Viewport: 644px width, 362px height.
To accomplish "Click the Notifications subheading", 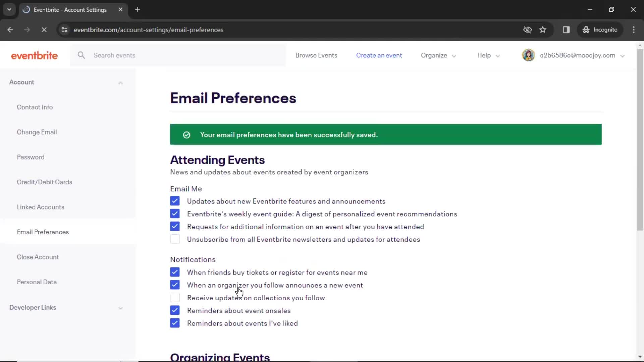I will tap(193, 259).
